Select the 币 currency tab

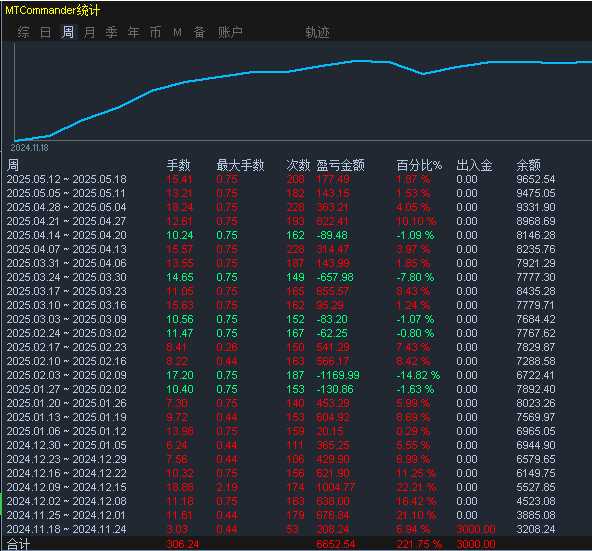(x=155, y=32)
